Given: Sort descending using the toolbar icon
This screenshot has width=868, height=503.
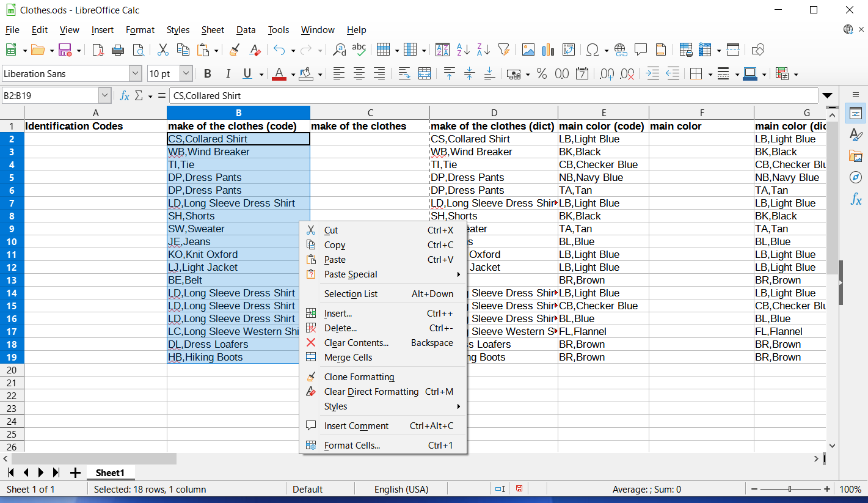Looking at the screenshot, I should click(x=483, y=50).
